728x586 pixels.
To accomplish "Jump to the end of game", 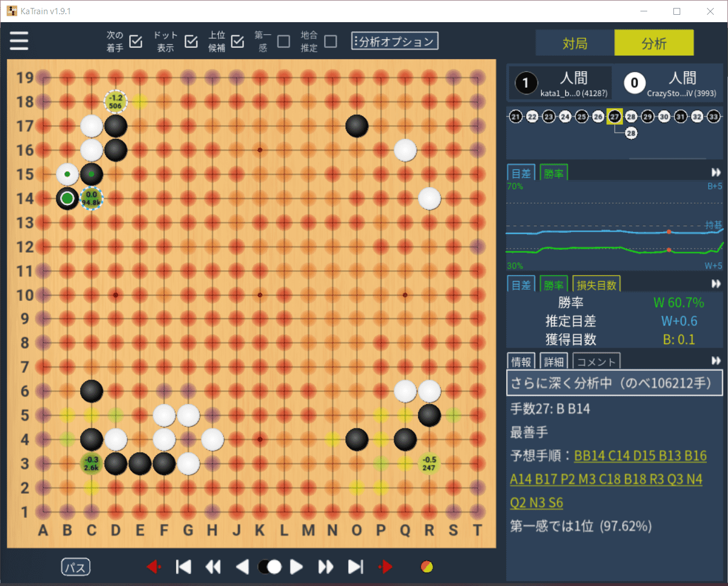I will (x=355, y=567).
